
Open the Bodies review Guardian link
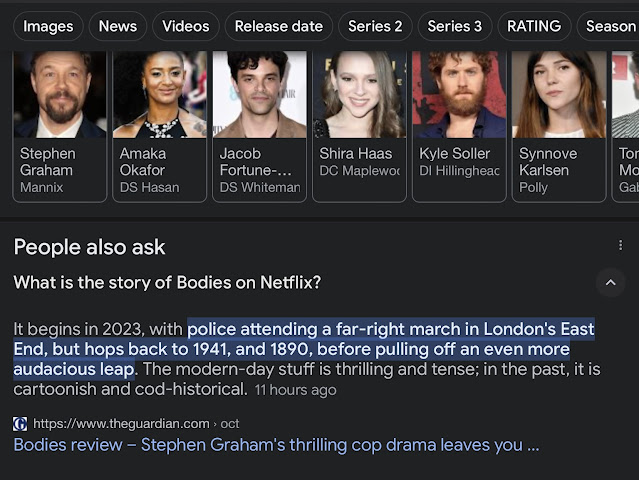coord(276,445)
